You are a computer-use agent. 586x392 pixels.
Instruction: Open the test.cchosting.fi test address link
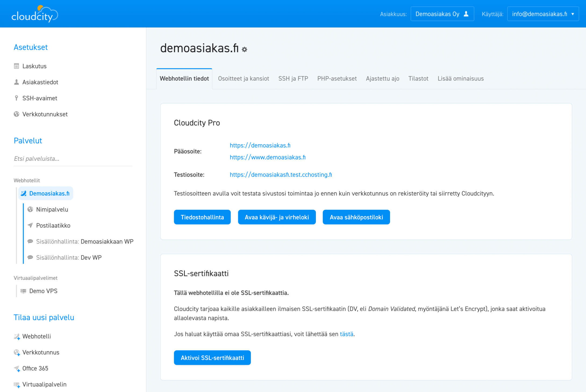[x=281, y=175]
